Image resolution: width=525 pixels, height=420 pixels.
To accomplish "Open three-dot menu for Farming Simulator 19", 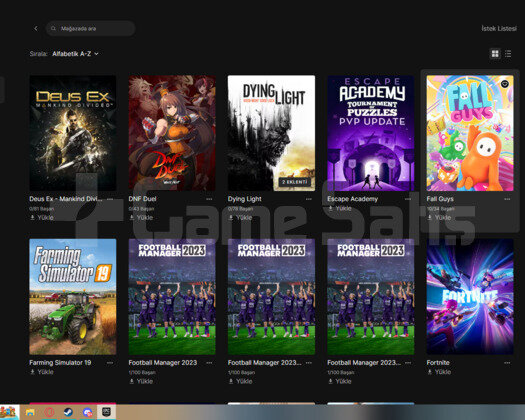I will tap(110, 363).
